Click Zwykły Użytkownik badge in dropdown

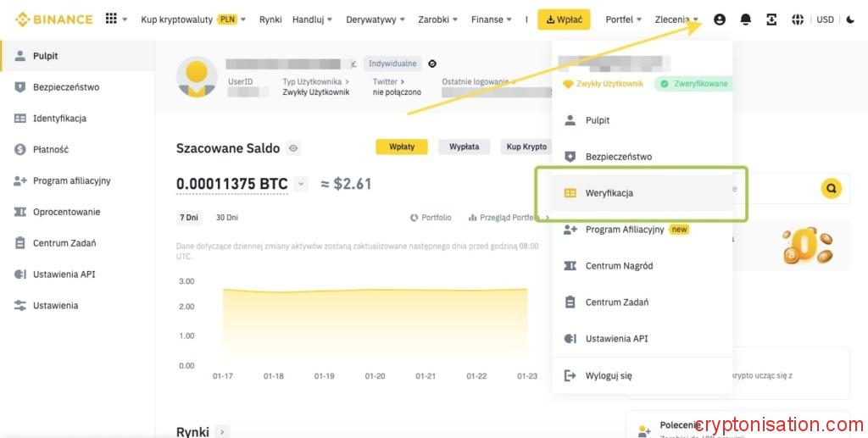click(x=603, y=84)
